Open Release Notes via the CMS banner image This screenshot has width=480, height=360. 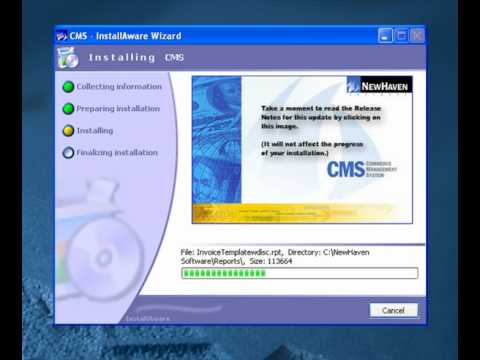point(302,150)
